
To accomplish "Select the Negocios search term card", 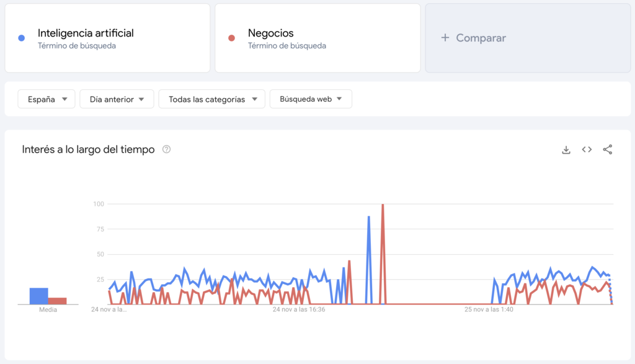I will click(317, 38).
